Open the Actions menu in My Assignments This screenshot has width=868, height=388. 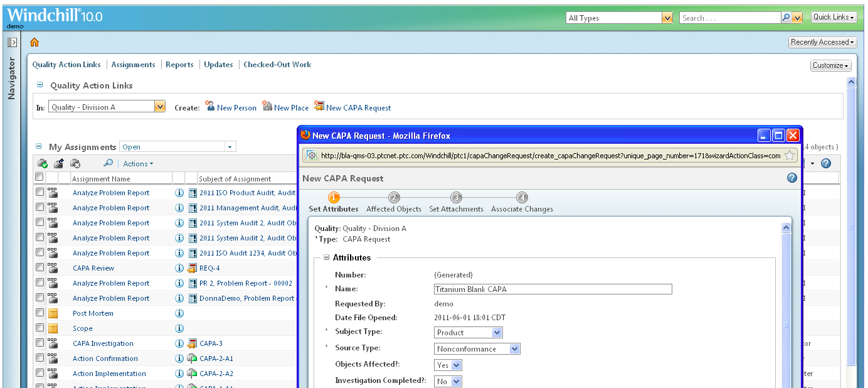(x=138, y=164)
